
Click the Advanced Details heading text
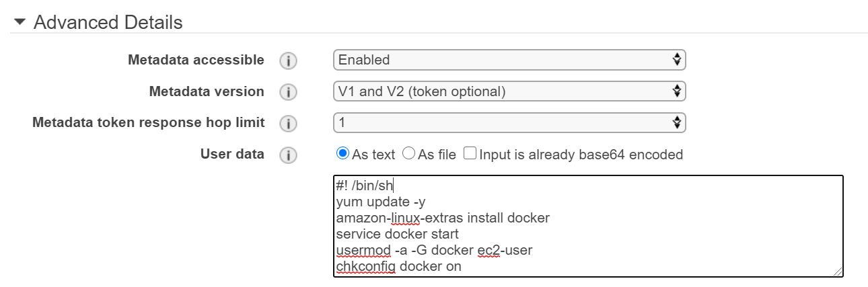pyautogui.click(x=108, y=23)
